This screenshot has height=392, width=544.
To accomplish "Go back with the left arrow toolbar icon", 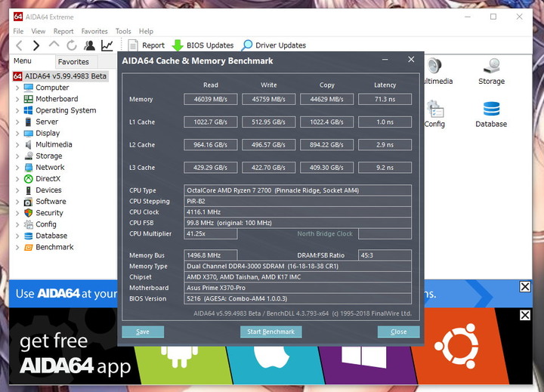I will tap(20, 45).
